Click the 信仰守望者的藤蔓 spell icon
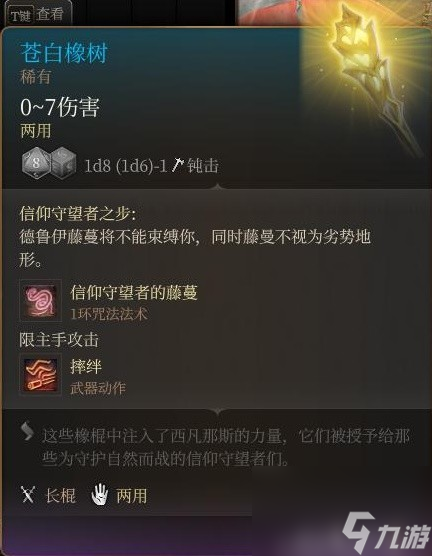The width and height of the screenshot is (432, 556). pyautogui.click(x=40, y=300)
